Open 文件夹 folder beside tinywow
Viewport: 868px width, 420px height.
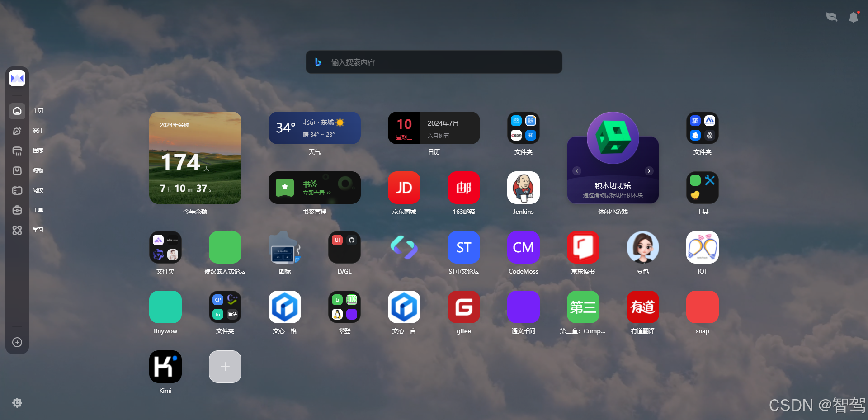click(x=225, y=307)
